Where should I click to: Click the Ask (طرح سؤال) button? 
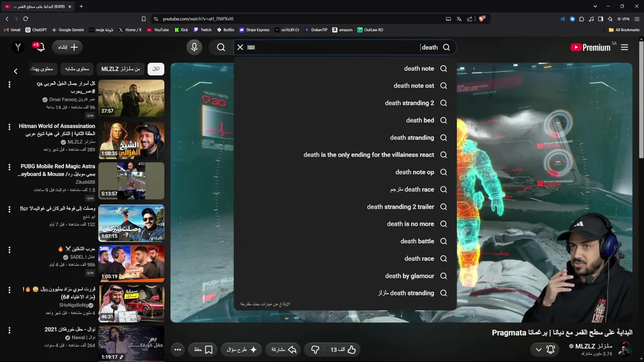tap(242, 349)
